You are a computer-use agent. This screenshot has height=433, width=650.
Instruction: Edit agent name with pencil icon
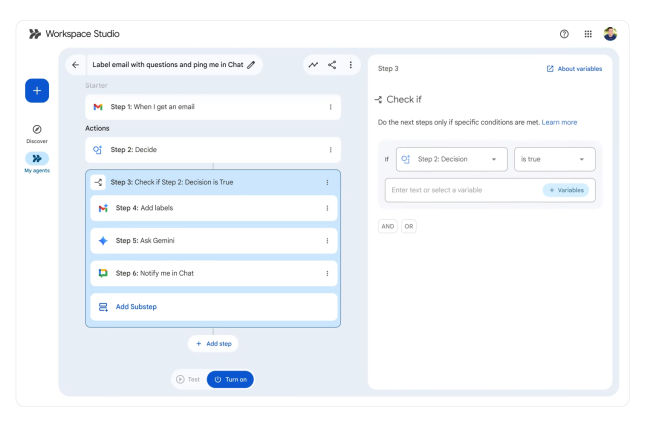click(251, 65)
